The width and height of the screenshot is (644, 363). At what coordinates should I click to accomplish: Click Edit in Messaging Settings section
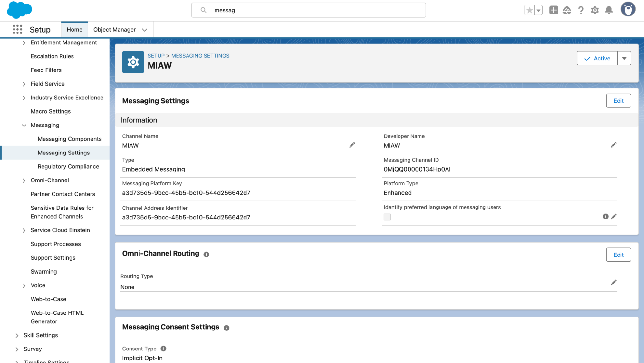pos(619,101)
